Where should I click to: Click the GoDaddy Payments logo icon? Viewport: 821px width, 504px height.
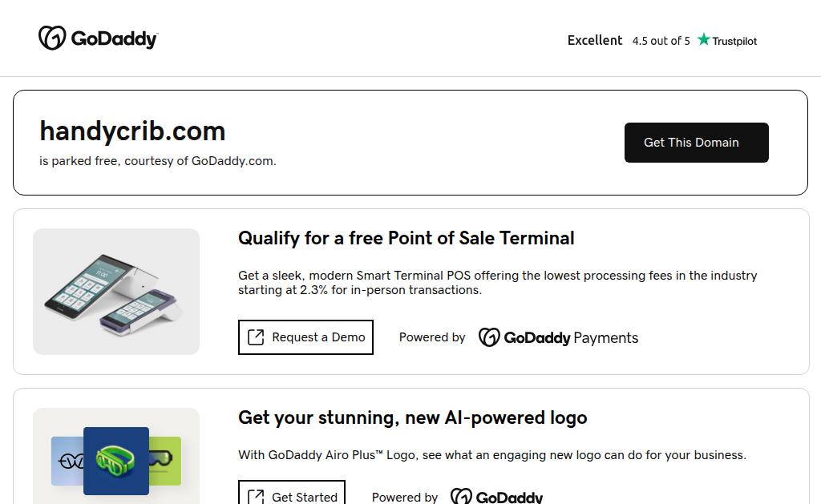489,337
